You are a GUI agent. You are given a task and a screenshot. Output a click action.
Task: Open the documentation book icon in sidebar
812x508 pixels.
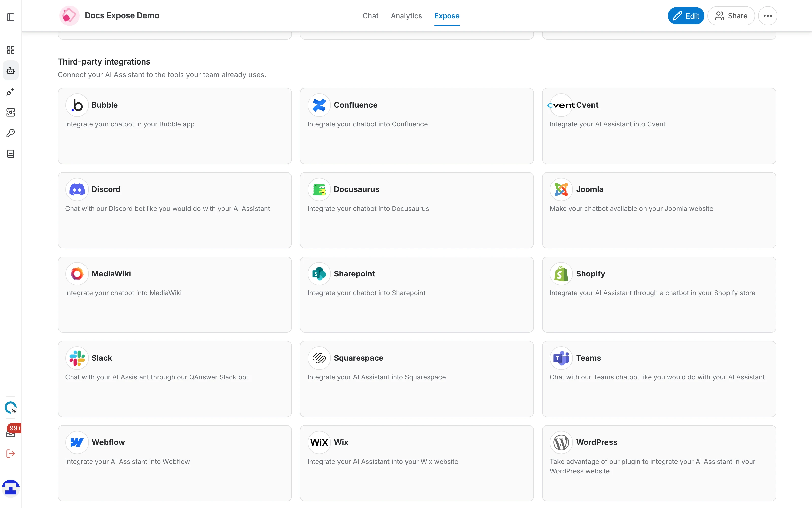coord(11,154)
